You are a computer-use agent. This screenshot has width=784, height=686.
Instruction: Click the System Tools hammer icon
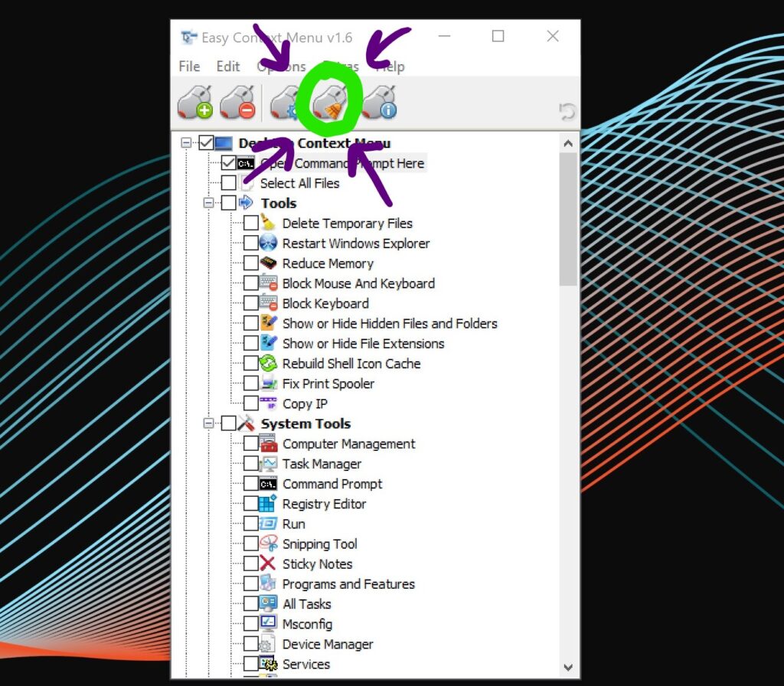pos(246,423)
